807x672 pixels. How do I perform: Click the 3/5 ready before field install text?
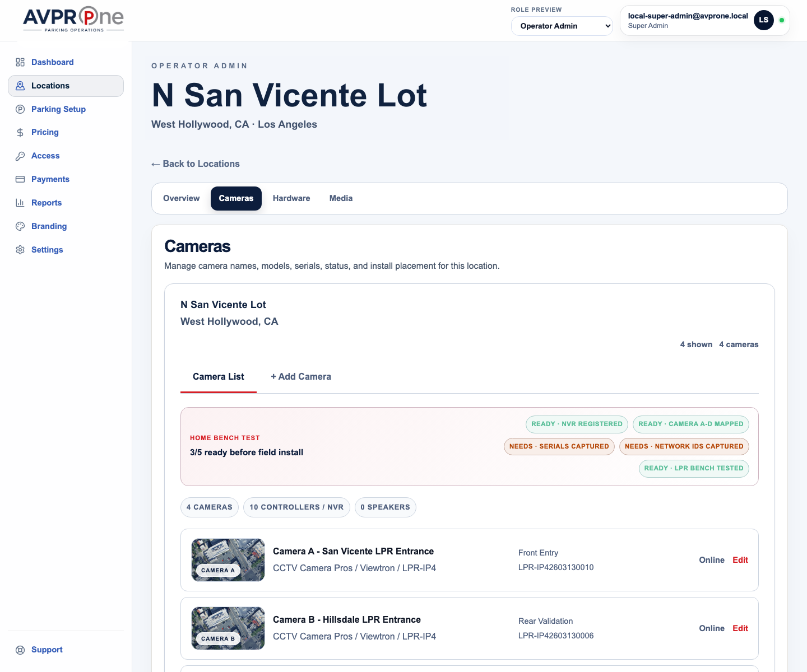click(247, 452)
